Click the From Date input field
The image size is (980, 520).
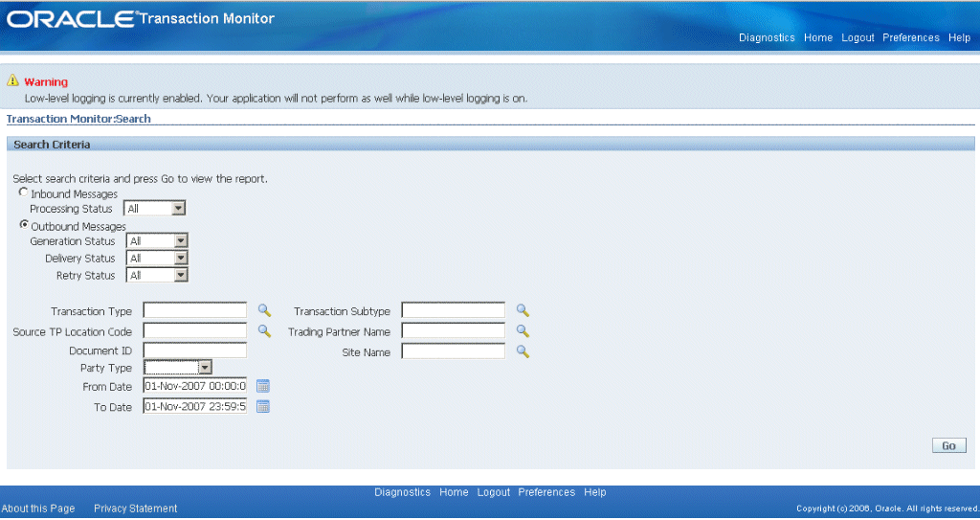195,386
